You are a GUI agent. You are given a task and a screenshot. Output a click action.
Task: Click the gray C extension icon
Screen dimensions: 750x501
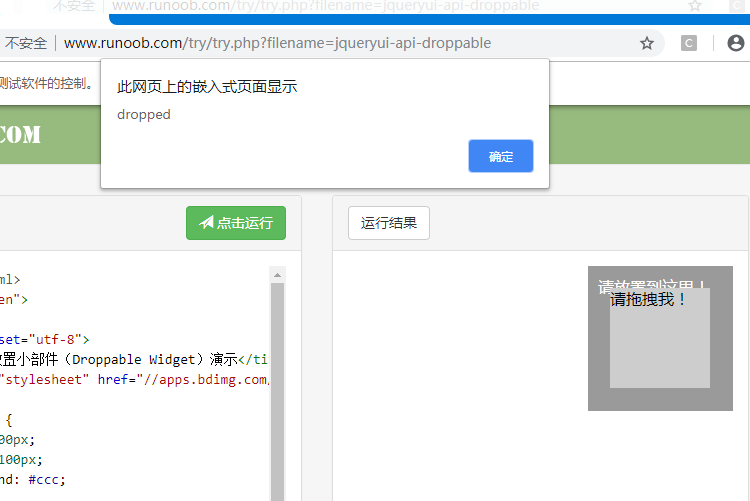tap(689, 43)
